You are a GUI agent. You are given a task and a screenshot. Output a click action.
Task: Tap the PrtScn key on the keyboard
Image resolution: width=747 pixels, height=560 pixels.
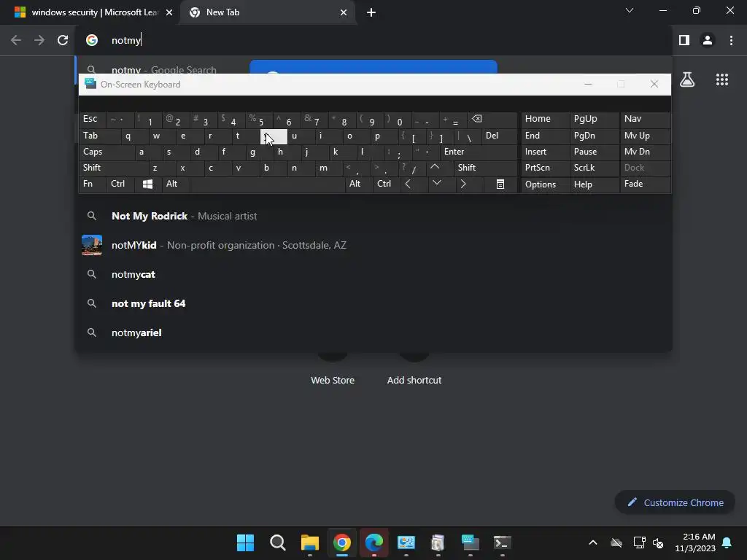(546, 168)
